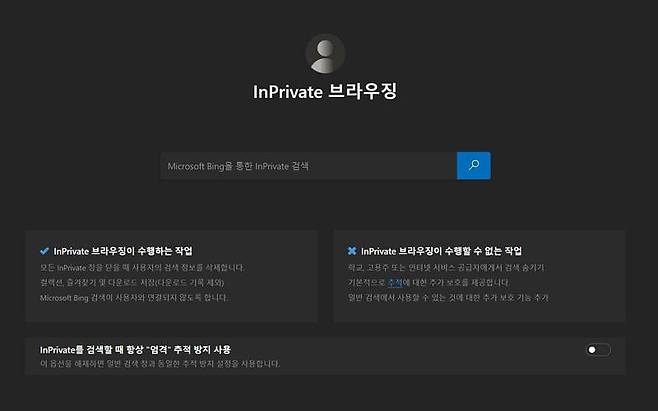This screenshot has width=658, height=411.
Task: Click line '컬렉션, 즐겨찾기 및 다운로드 저장'
Action: [x=132, y=283]
